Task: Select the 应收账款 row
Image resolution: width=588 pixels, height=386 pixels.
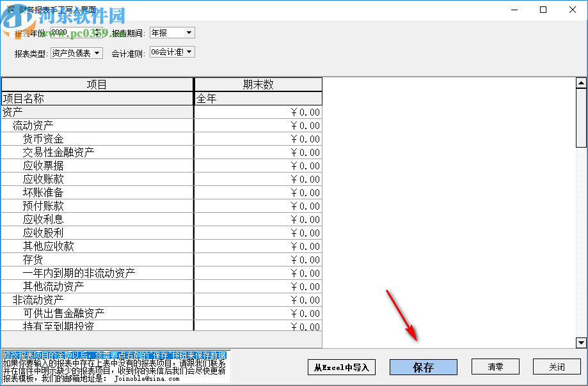Action: (96, 179)
